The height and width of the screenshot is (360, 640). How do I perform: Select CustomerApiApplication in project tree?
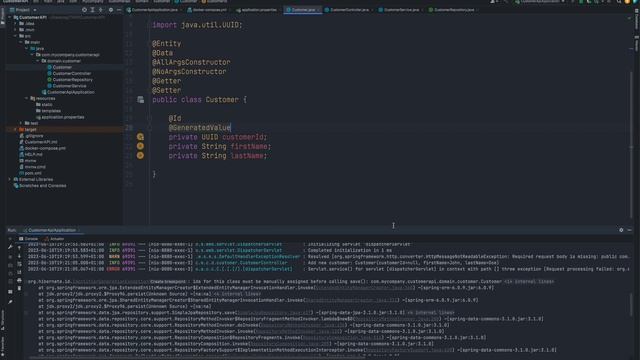[68, 92]
